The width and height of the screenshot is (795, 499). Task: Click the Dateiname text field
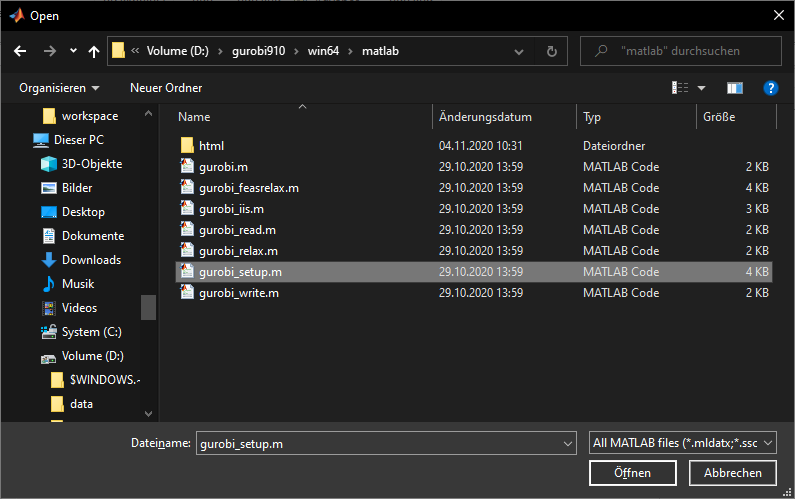[x=379, y=444]
